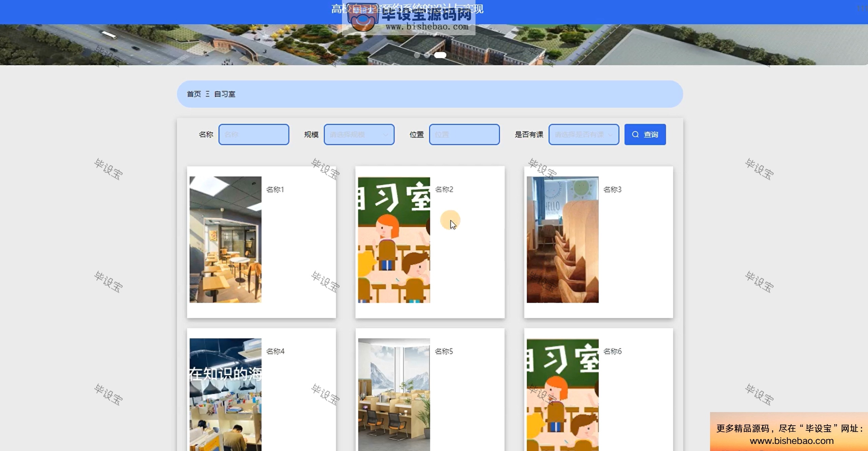Click the 自习室 breadcrumb item
The width and height of the screenshot is (868, 451).
(225, 94)
